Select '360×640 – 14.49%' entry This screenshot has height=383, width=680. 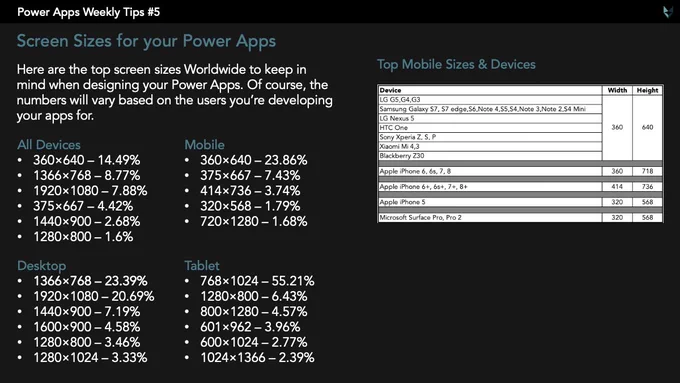pyautogui.click(x=86, y=160)
